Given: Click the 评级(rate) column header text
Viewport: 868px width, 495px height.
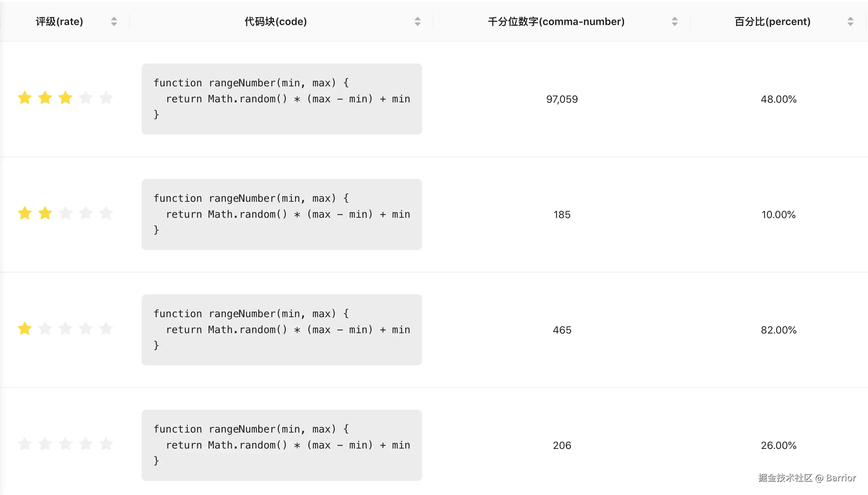Looking at the screenshot, I should 59,21.
